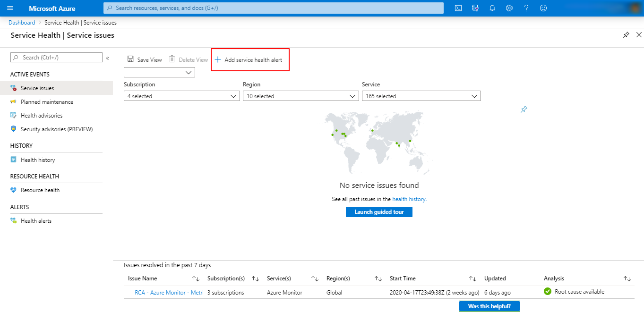644x312 pixels.
Task: Click the feedback smiley icon
Action: tap(543, 8)
